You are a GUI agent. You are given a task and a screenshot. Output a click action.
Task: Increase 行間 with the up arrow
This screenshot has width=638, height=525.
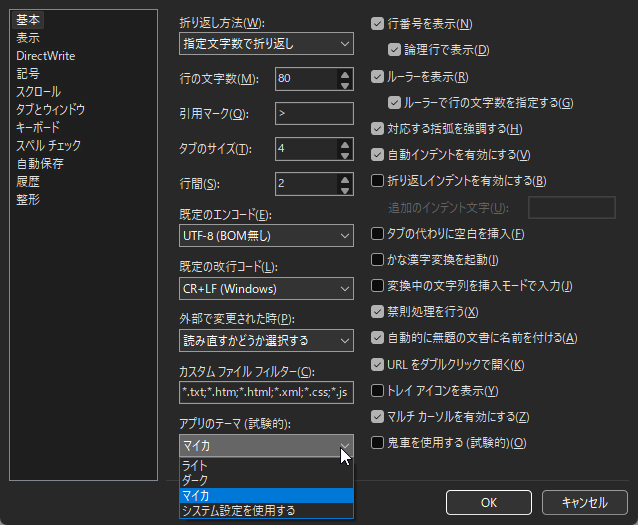[345, 180]
